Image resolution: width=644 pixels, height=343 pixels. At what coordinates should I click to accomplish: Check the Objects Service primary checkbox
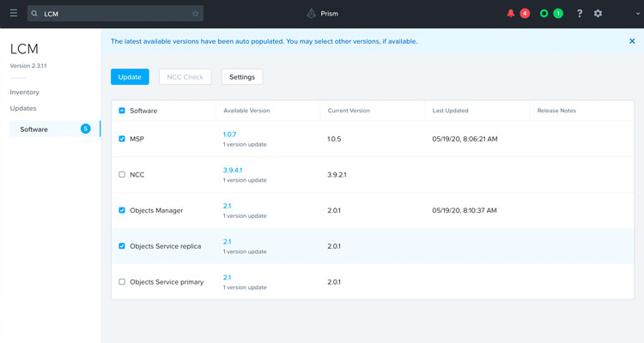tap(122, 281)
